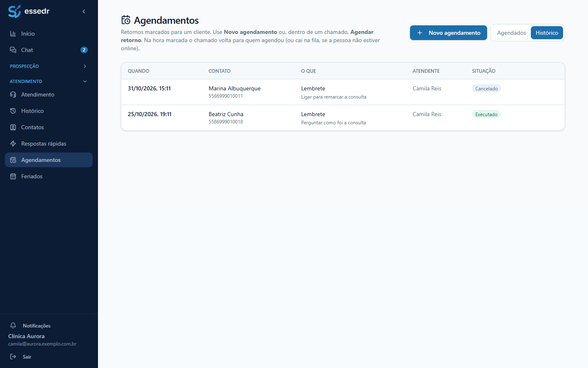This screenshot has width=588, height=368.
Task: Select the Histórico tab at top right
Action: pos(547,33)
